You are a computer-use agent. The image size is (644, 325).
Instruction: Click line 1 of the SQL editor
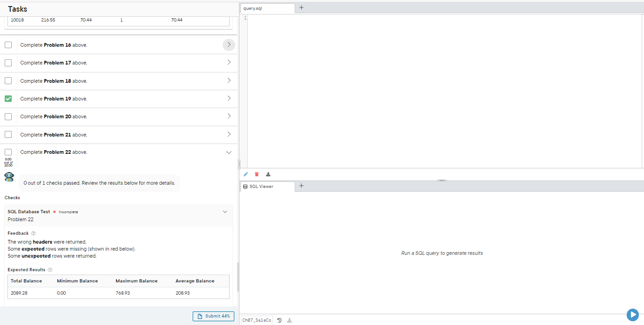point(445,18)
